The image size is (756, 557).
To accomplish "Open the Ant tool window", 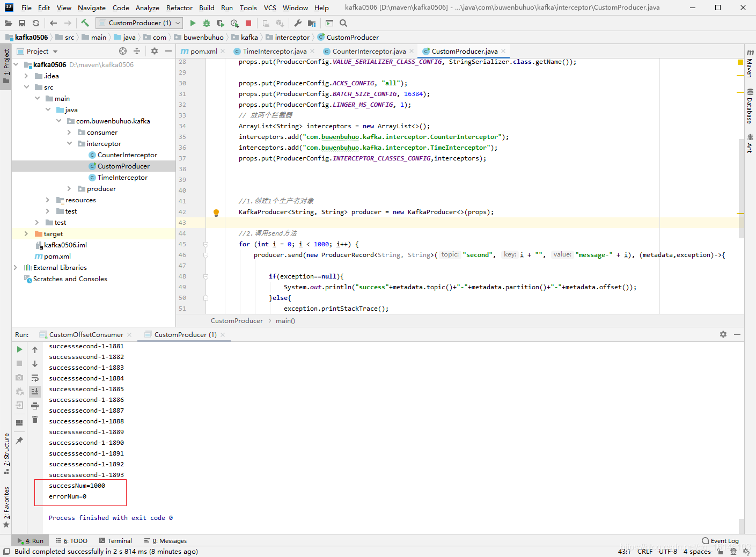I will coord(750,143).
